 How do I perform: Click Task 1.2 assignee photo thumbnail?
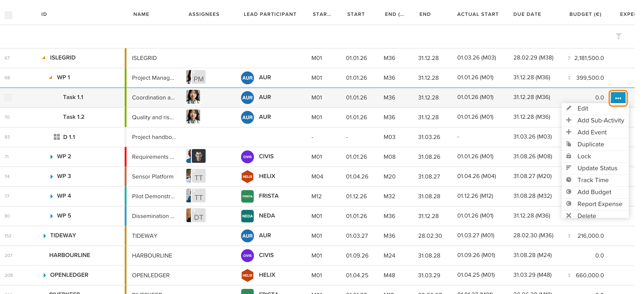click(x=193, y=116)
